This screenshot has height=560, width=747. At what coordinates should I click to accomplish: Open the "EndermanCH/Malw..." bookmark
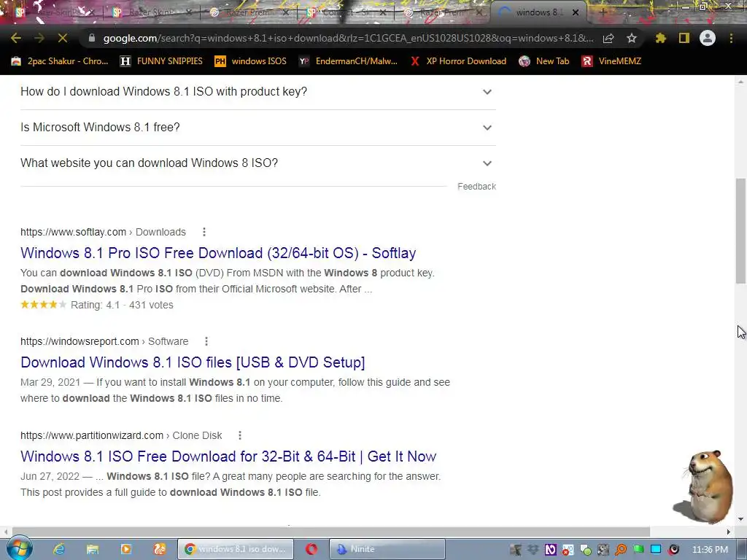pyautogui.click(x=349, y=61)
